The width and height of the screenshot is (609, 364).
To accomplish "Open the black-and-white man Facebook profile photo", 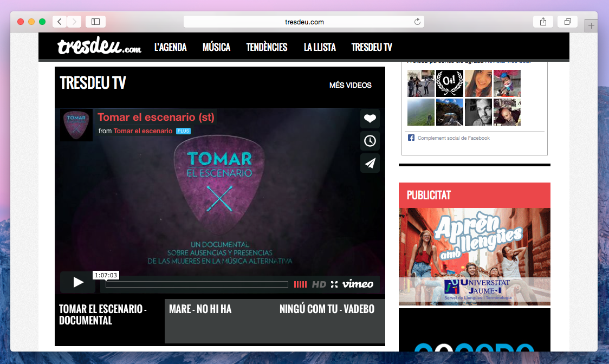I will pos(478,112).
